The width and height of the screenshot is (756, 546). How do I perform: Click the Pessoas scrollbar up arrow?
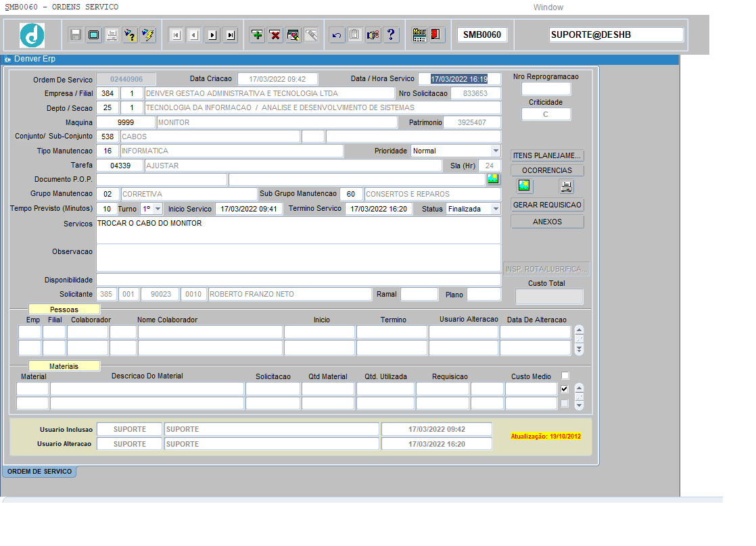[579, 330]
